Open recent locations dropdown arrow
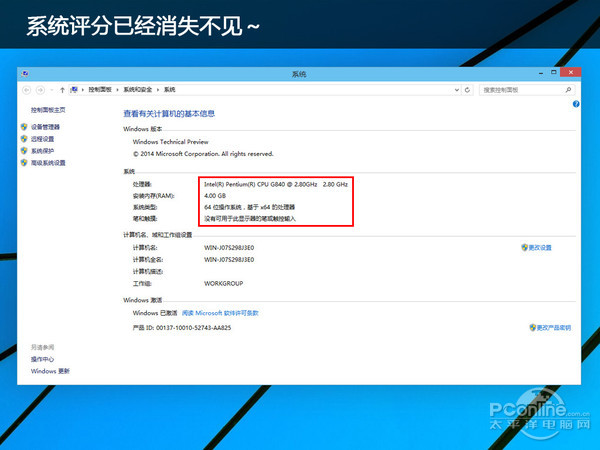Viewport: 600px width, 450px height. point(51,90)
